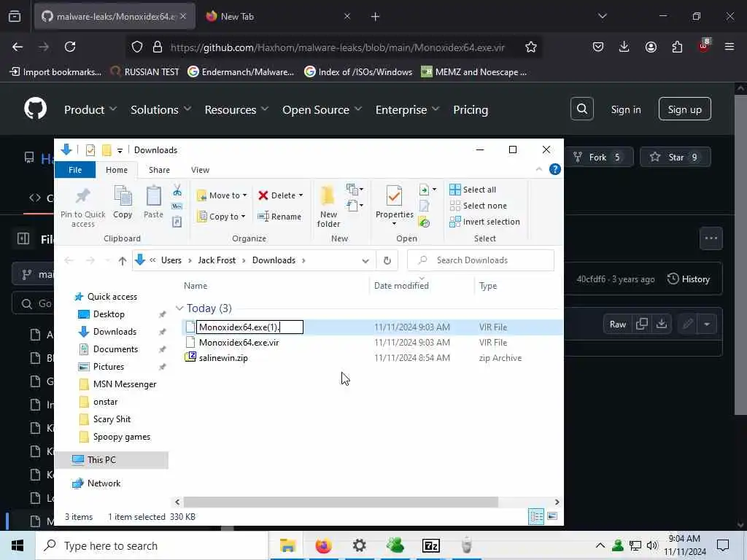Image resolution: width=747 pixels, height=560 pixels.
Task: Click Pin to Quick access icon
Action: point(83,195)
